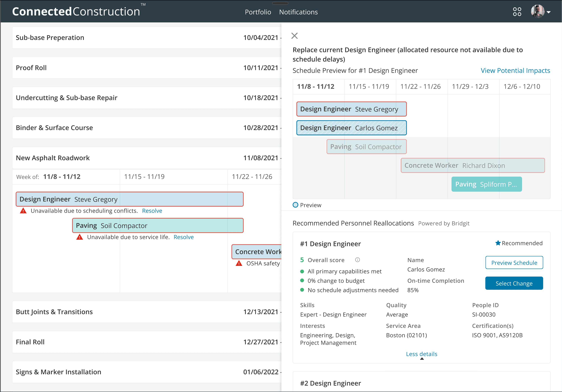The width and height of the screenshot is (562, 392).
Task: Expand the Undercutting & Sub-base Repair row
Action: tap(147, 98)
